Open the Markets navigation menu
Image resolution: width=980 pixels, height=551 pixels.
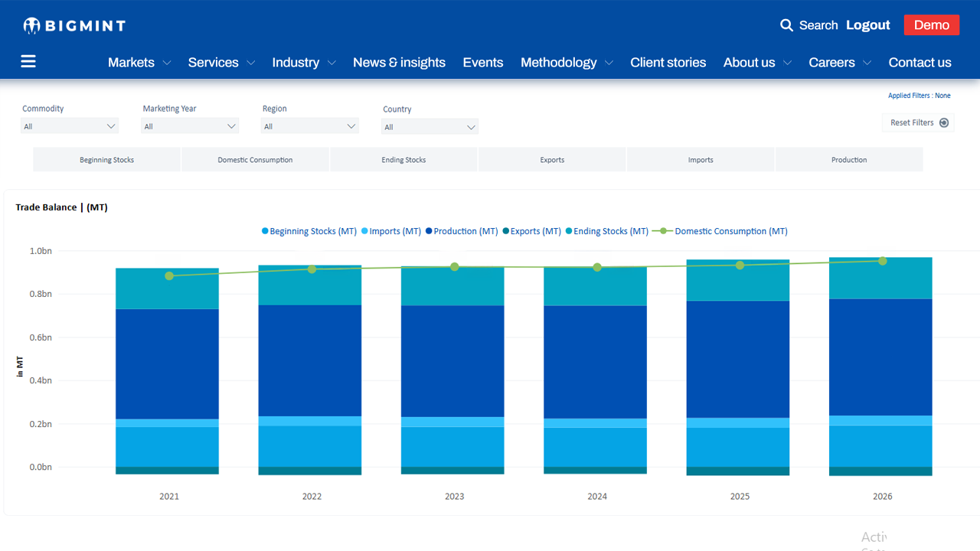pos(139,63)
